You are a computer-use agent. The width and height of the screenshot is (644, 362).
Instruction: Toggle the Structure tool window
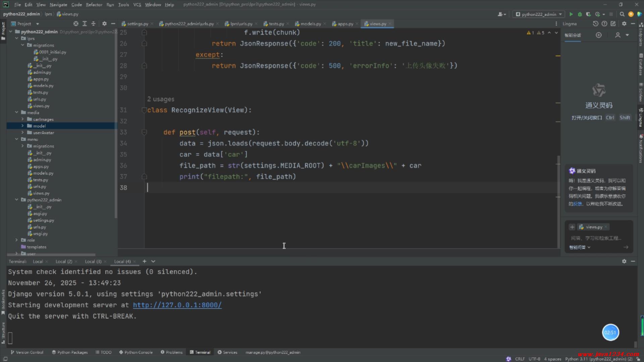point(3,332)
